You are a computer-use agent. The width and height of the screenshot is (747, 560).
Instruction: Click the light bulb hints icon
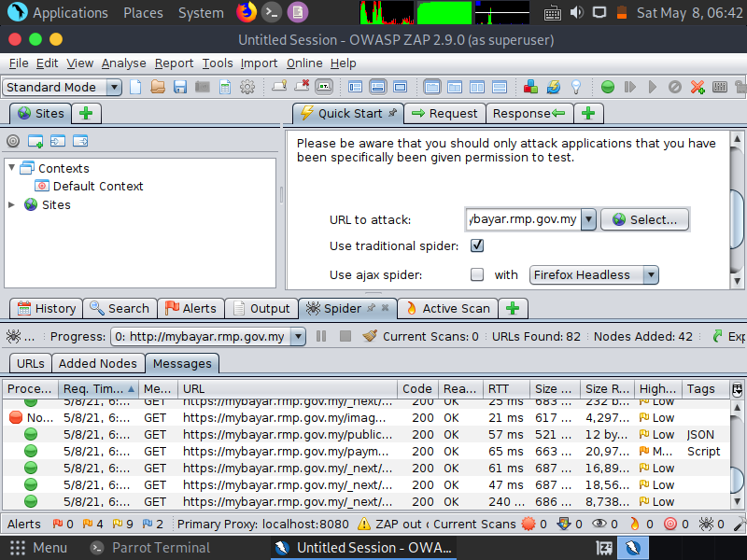pos(576,87)
